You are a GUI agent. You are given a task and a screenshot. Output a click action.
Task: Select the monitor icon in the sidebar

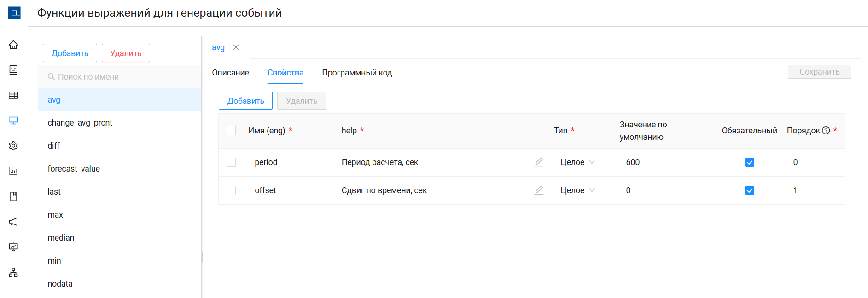tap(13, 120)
